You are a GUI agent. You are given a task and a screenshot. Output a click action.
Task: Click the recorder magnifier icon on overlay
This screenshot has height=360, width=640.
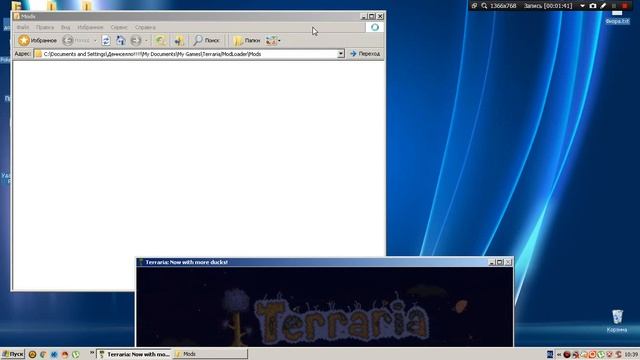click(484, 6)
